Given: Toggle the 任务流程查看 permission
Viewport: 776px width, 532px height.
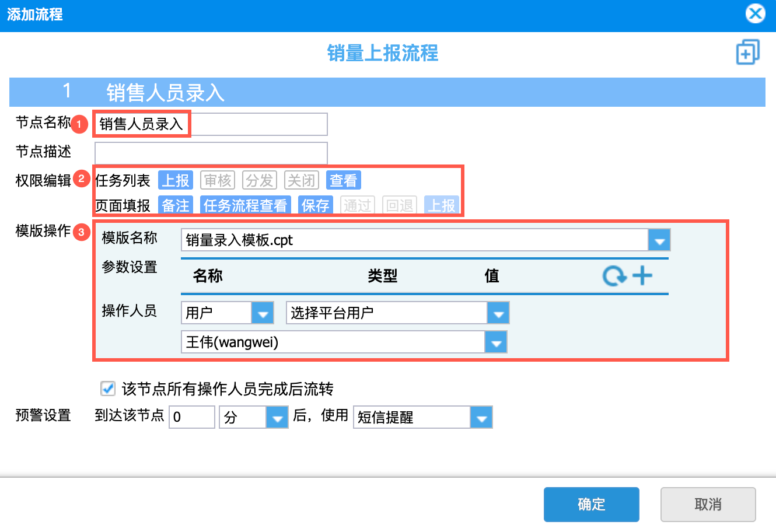Looking at the screenshot, I should 246,205.
